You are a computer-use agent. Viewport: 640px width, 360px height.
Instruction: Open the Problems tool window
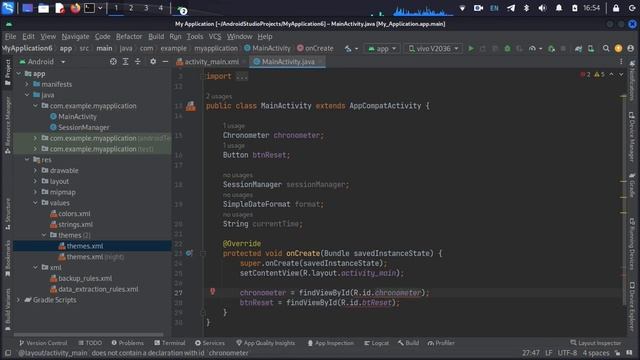tap(127, 343)
